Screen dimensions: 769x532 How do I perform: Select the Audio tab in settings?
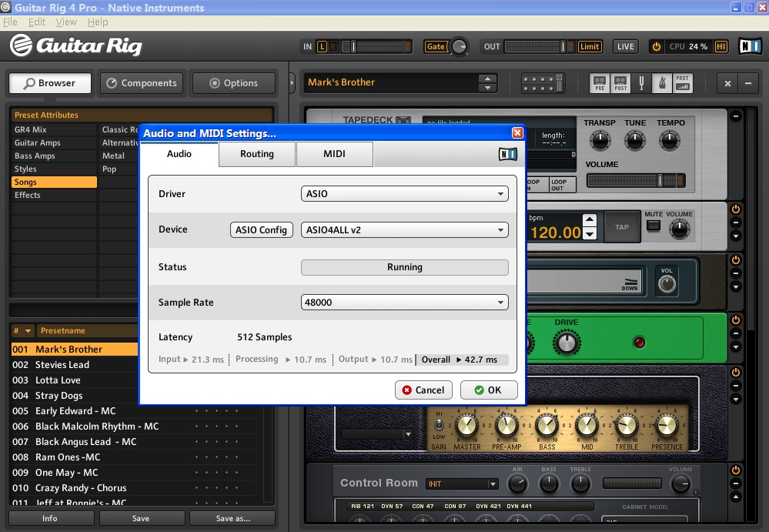(179, 154)
